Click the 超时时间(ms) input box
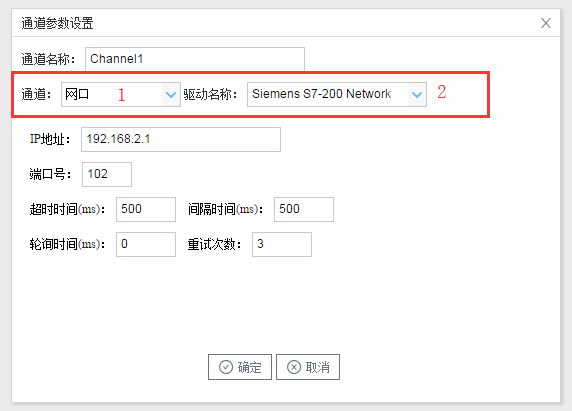Image resolution: width=572 pixels, height=411 pixels. (x=146, y=209)
